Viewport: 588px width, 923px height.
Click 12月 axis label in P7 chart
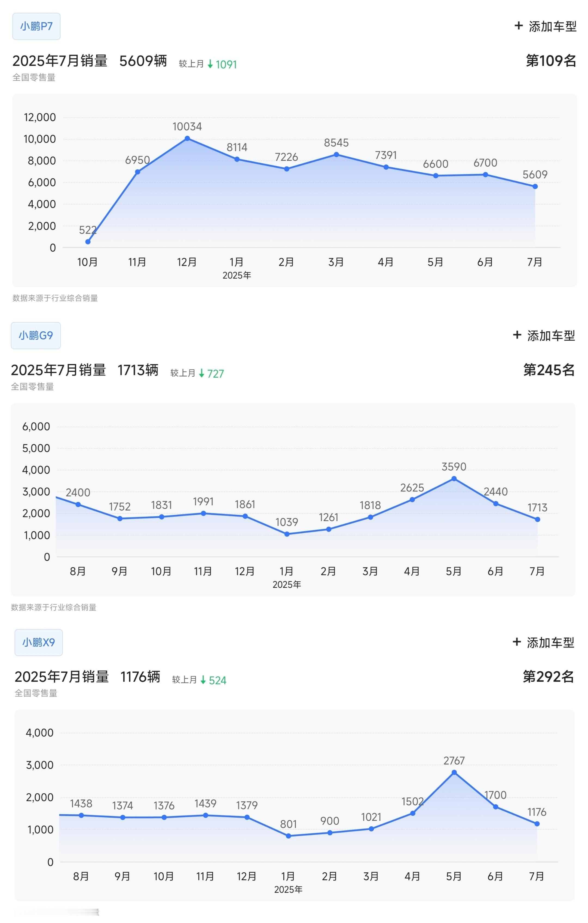(187, 262)
